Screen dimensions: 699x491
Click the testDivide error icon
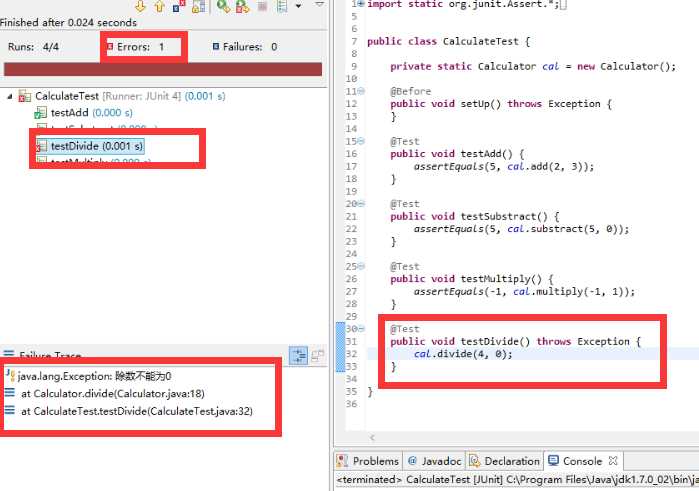pyautogui.click(x=41, y=146)
